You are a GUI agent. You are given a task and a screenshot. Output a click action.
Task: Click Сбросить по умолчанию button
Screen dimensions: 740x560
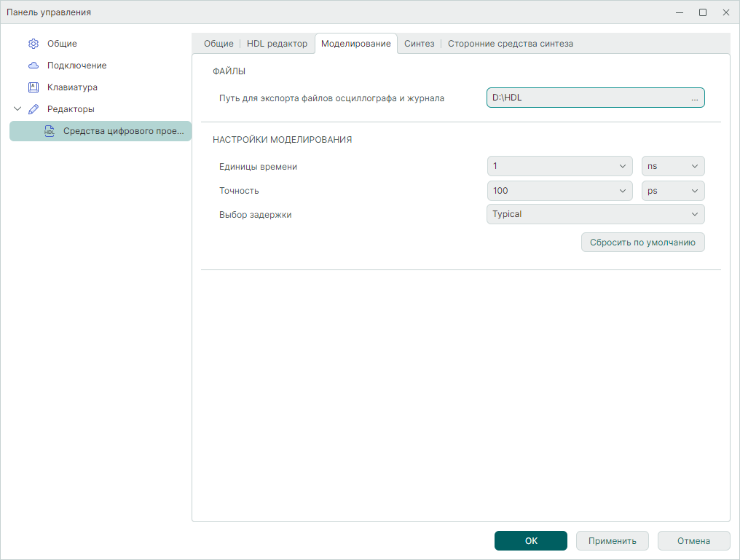click(x=642, y=242)
